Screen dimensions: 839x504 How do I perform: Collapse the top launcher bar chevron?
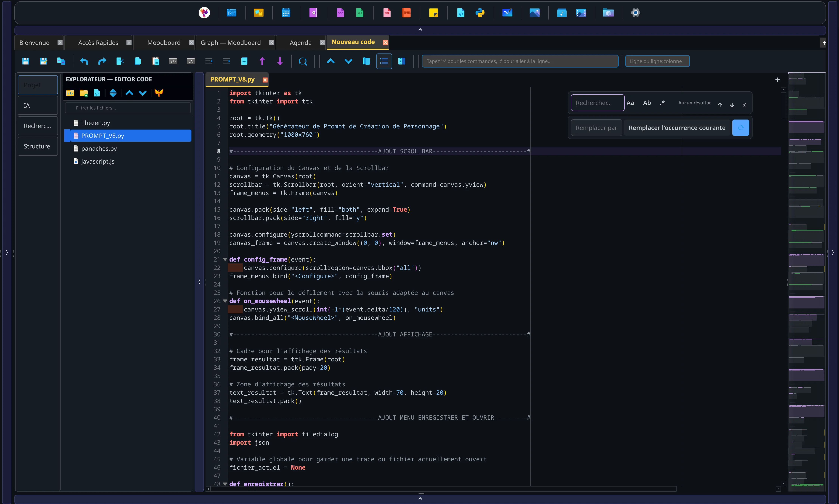(x=420, y=30)
